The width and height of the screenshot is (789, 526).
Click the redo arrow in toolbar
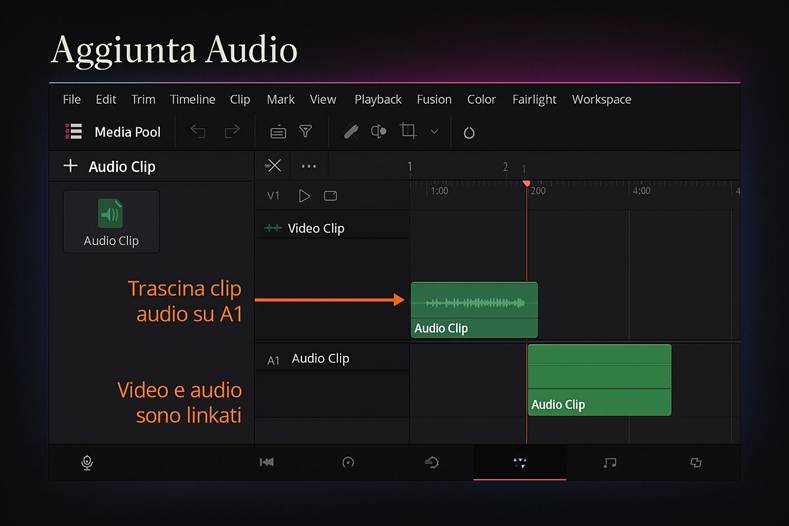point(232,132)
